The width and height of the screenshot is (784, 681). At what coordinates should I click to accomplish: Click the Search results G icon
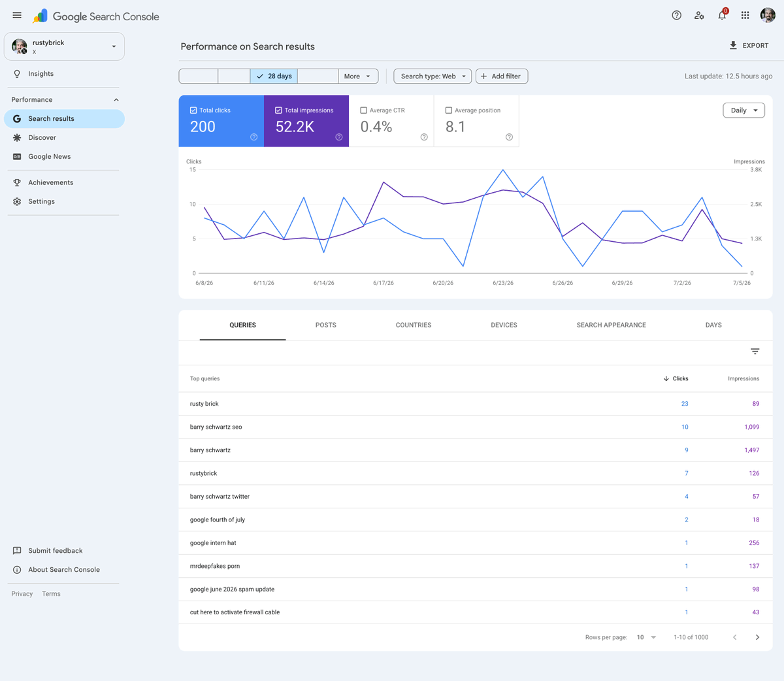pyautogui.click(x=17, y=119)
